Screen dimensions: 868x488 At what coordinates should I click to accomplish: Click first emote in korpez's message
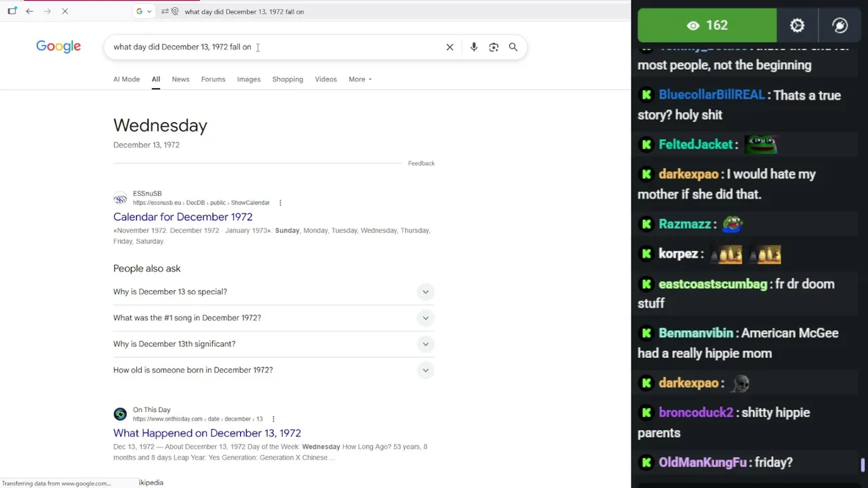[726, 254]
